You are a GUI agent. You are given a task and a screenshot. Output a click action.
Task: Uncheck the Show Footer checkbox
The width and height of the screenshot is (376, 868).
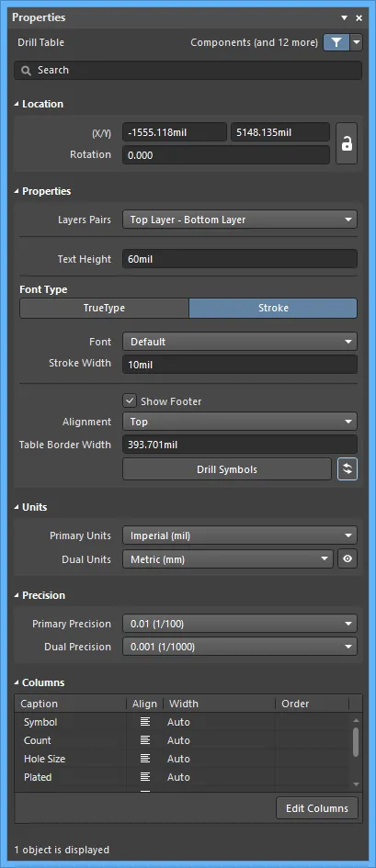pyautogui.click(x=130, y=400)
